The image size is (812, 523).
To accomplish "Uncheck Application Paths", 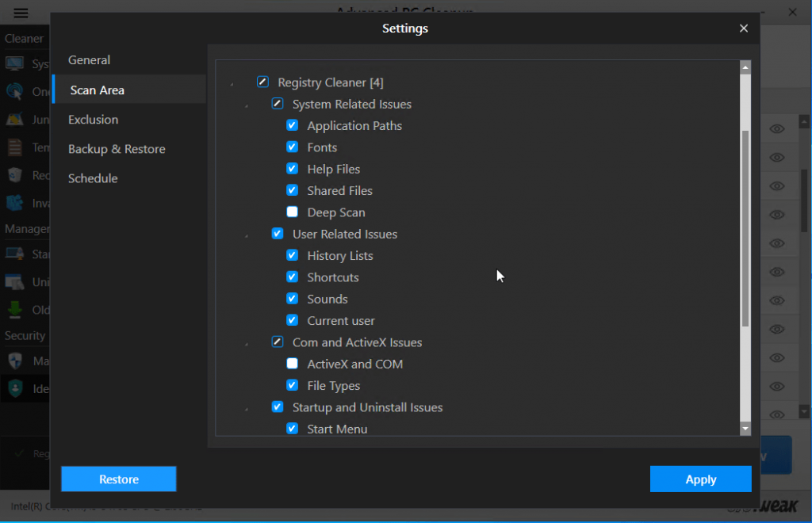I will click(x=292, y=125).
